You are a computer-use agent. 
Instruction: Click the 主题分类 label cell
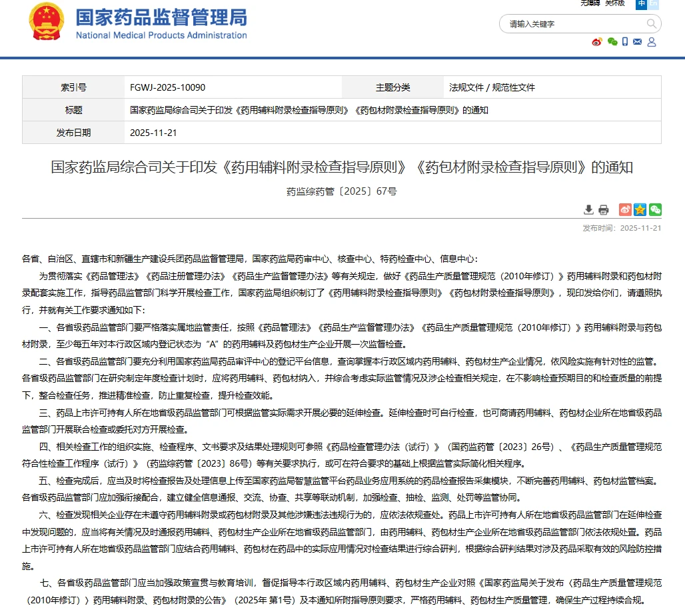tap(392, 87)
